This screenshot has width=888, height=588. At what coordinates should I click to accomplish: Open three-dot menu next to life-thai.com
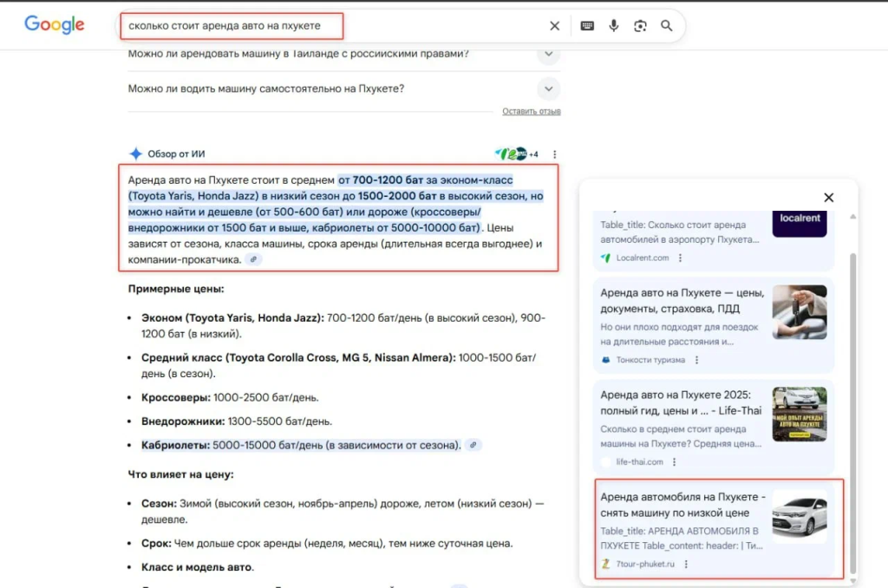tap(674, 462)
